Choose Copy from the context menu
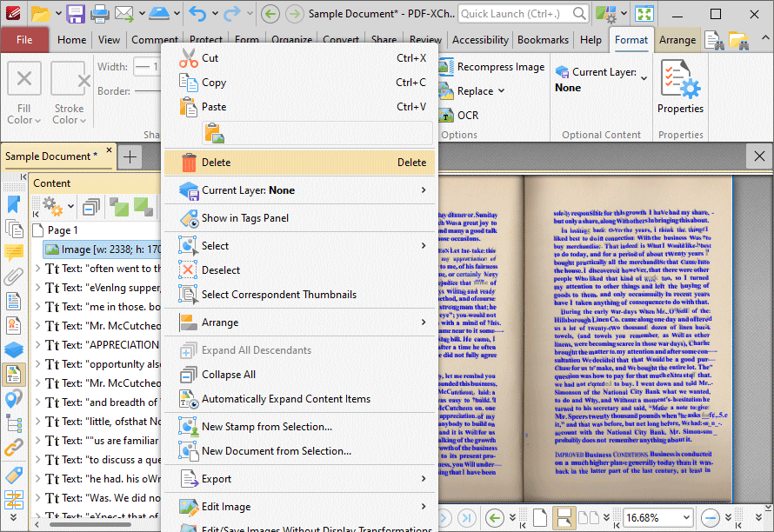774x532 pixels. 301,83
